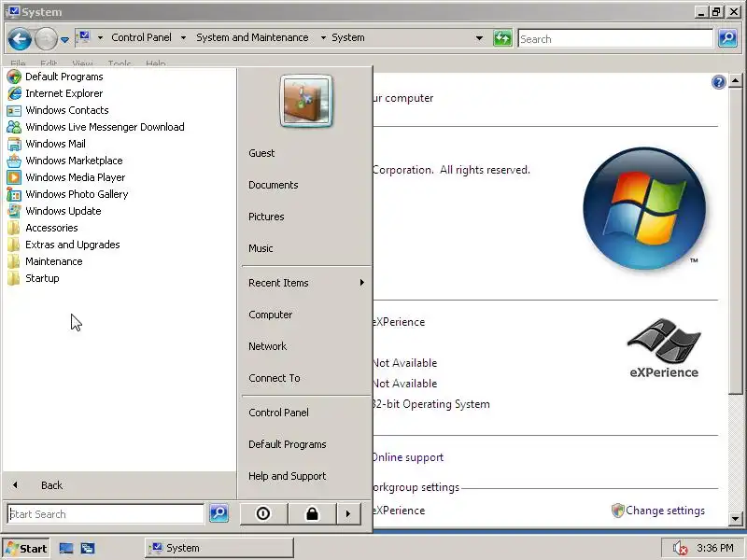Go Back to the main Start menu
The image size is (747, 560).
coord(120,485)
